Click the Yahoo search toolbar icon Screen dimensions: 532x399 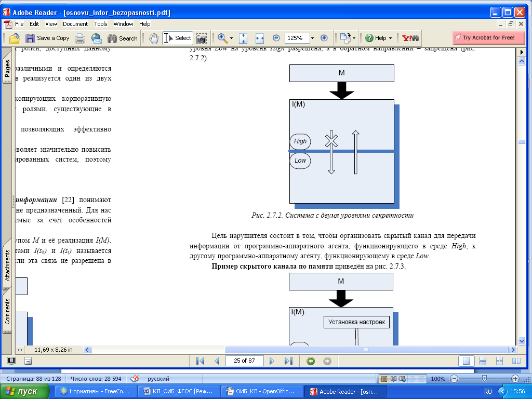click(410, 38)
